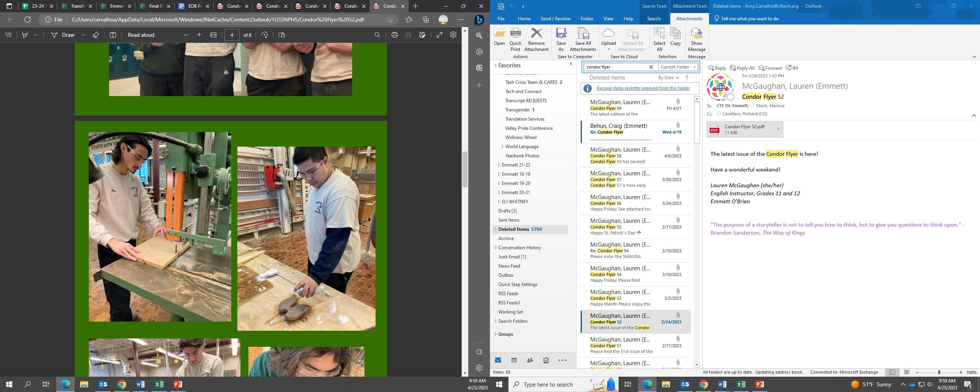Click Quick Print in the Outlook ribbon
Screen dimensions: 980x392
pyautogui.click(x=515, y=40)
